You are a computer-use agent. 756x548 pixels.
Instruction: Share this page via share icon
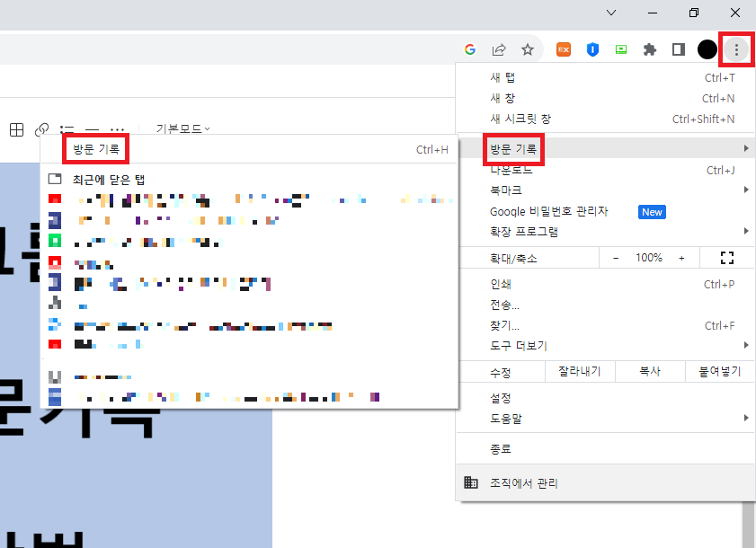tap(499, 49)
